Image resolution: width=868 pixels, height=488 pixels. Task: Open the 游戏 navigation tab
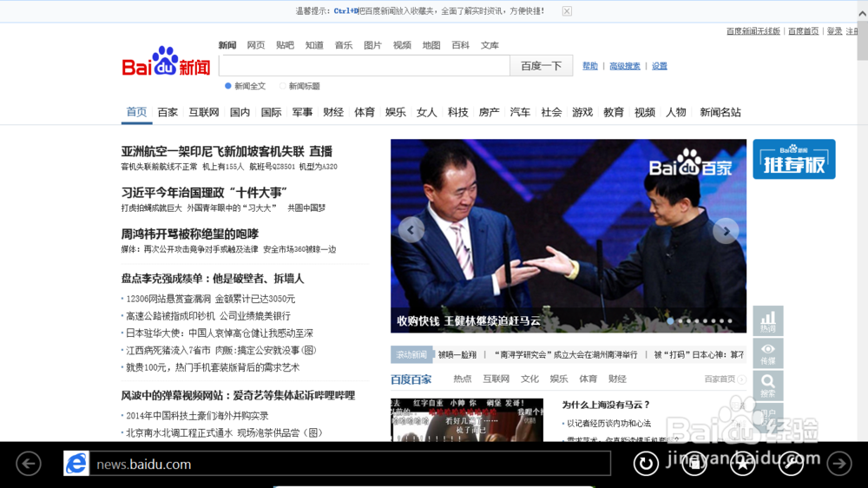pos(582,112)
